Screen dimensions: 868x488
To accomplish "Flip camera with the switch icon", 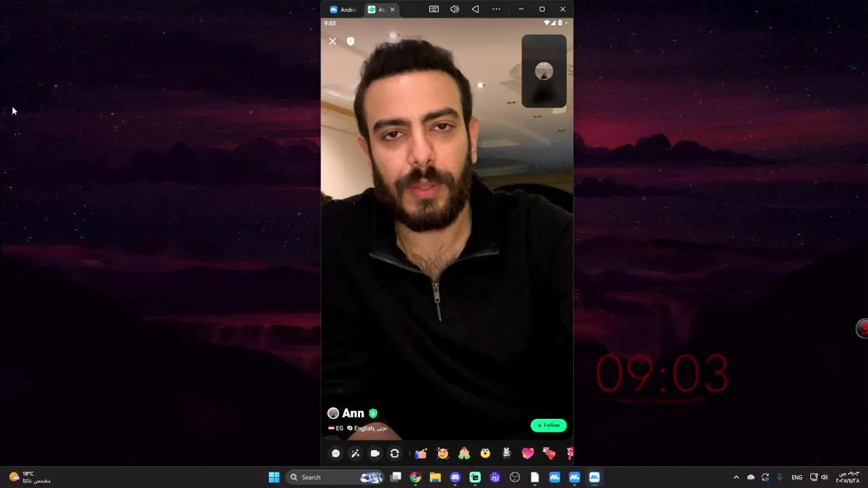I will pyautogui.click(x=395, y=453).
